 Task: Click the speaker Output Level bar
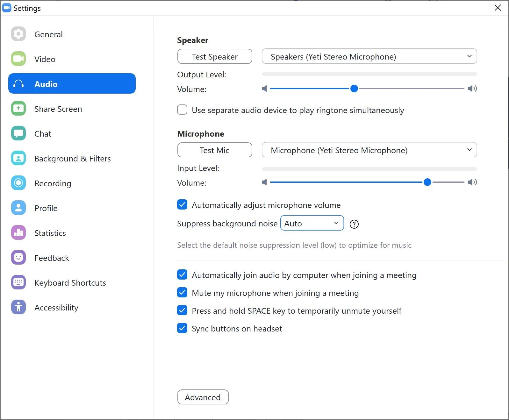[x=369, y=74]
